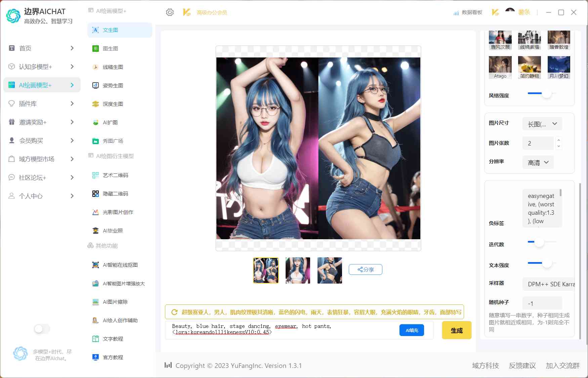Click the 分享 button

(365, 269)
